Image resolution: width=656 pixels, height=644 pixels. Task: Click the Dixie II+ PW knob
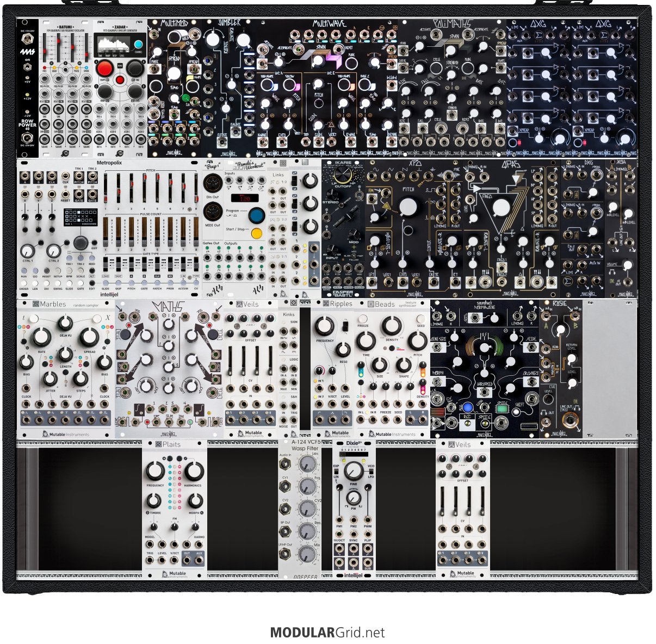pyautogui.click(x=354, y=497)
